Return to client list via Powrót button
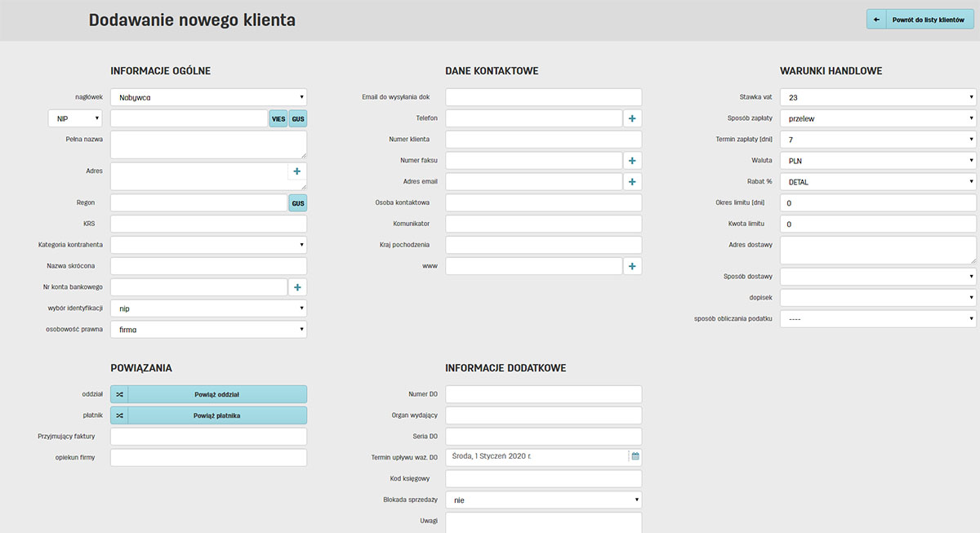980x533 pixels. tap(923, 20)
